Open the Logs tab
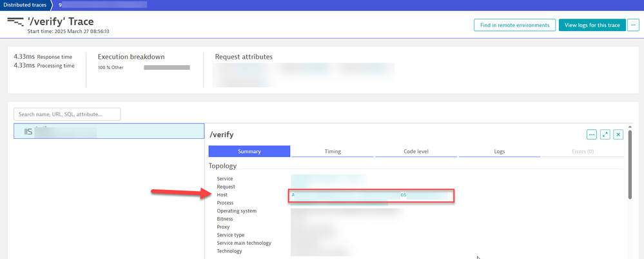The width and height of the screenshot is (644, 259). click(x=499, y=152)
